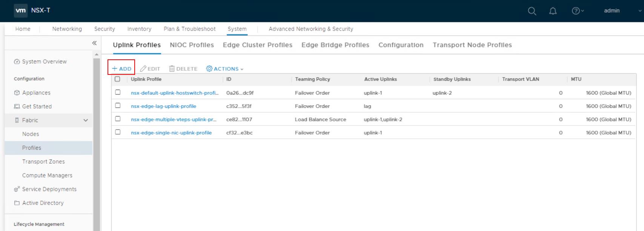This screenshot has height=231, width=644.
Task: Select Nodes under Fabric
Action: (31, 134)
